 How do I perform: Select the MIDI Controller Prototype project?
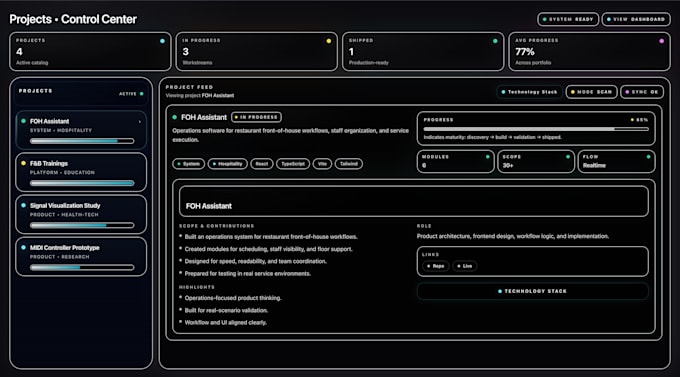[81, 256]
